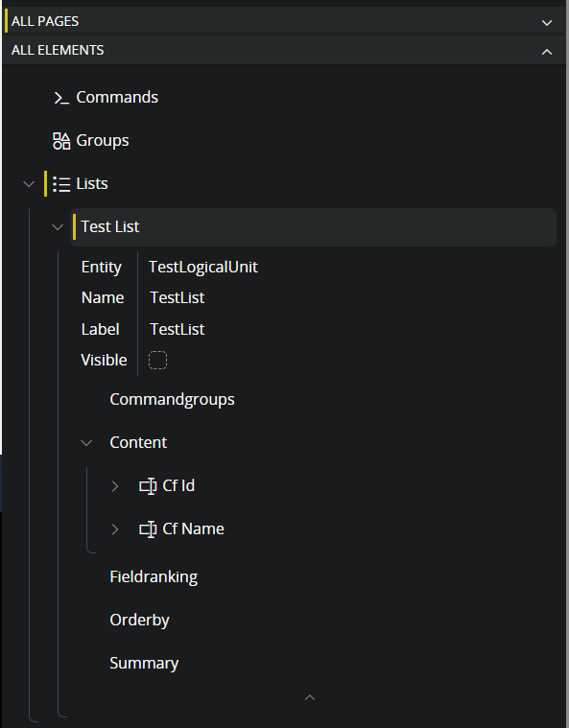The image size is (569, 728).
Task: Collapse the ALL ELEMENTS panel
Action: pos(547,52)
